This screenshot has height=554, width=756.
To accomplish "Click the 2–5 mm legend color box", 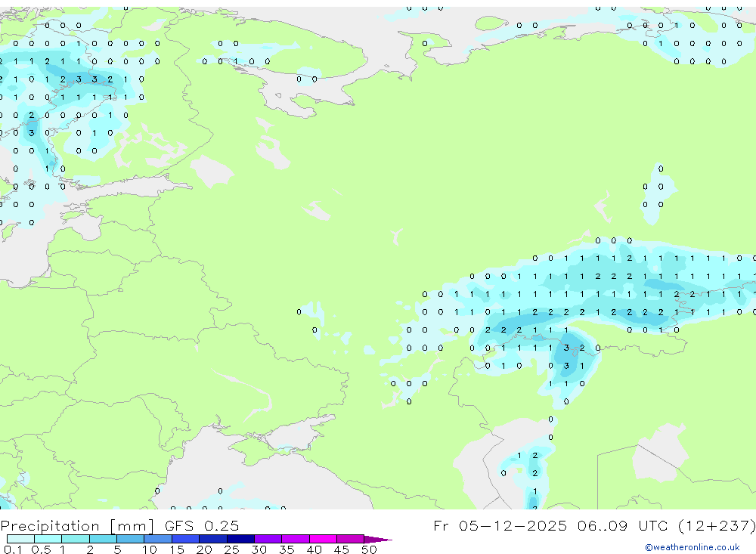I will 103,539.
